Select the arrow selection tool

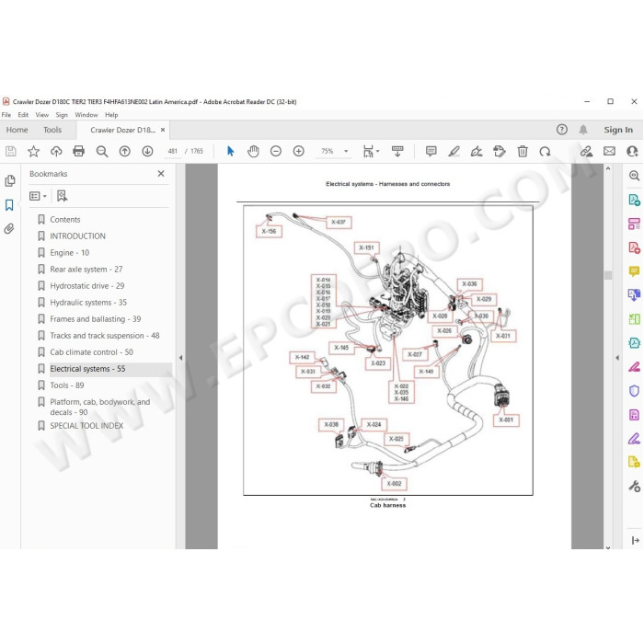click(230, 152)
